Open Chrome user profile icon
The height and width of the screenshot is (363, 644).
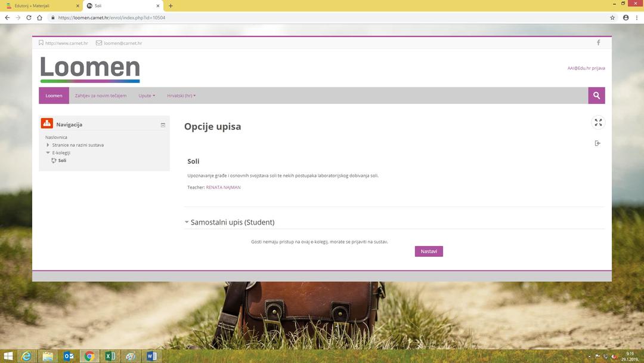pos(626,18)
